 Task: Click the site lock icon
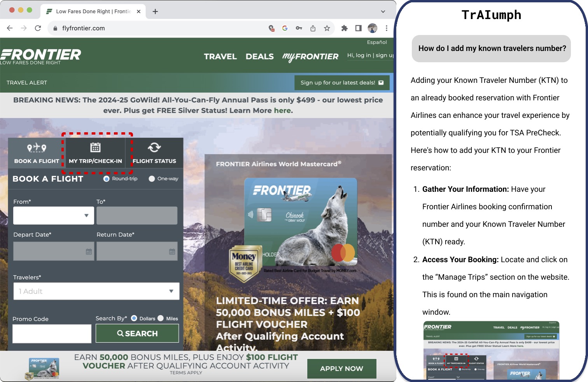(x=55, y=28)
